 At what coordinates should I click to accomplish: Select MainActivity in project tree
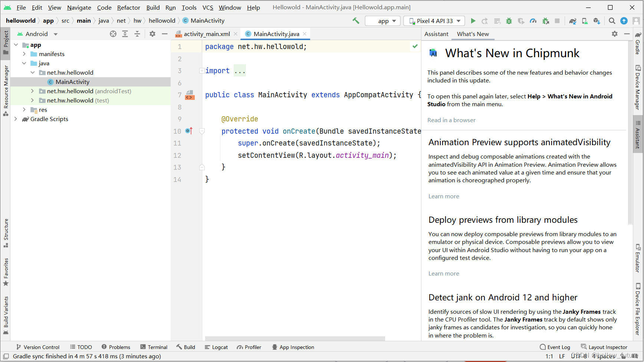coord(72,82)
